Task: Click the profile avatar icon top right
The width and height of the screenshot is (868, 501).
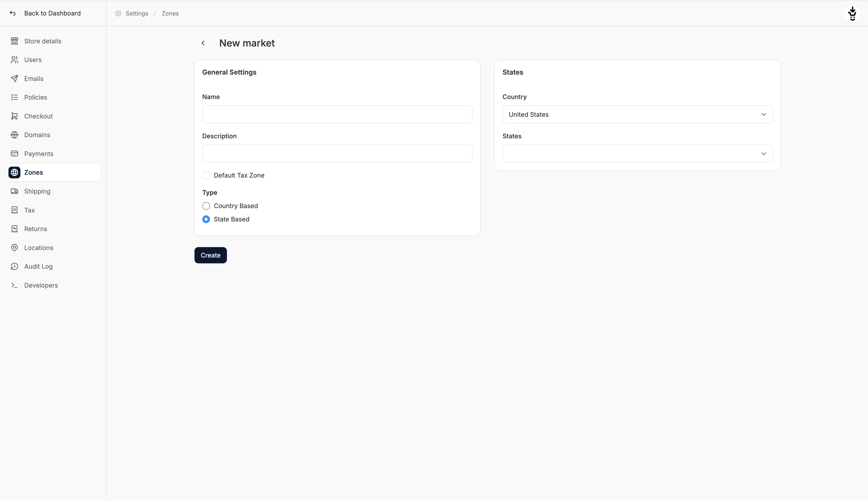Action: (x=852, y=13)
